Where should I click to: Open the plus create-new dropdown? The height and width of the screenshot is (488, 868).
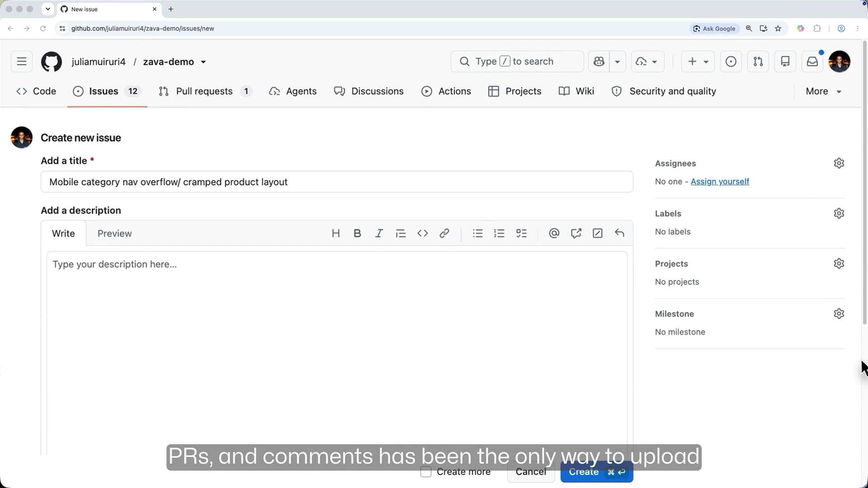point(698,61)
